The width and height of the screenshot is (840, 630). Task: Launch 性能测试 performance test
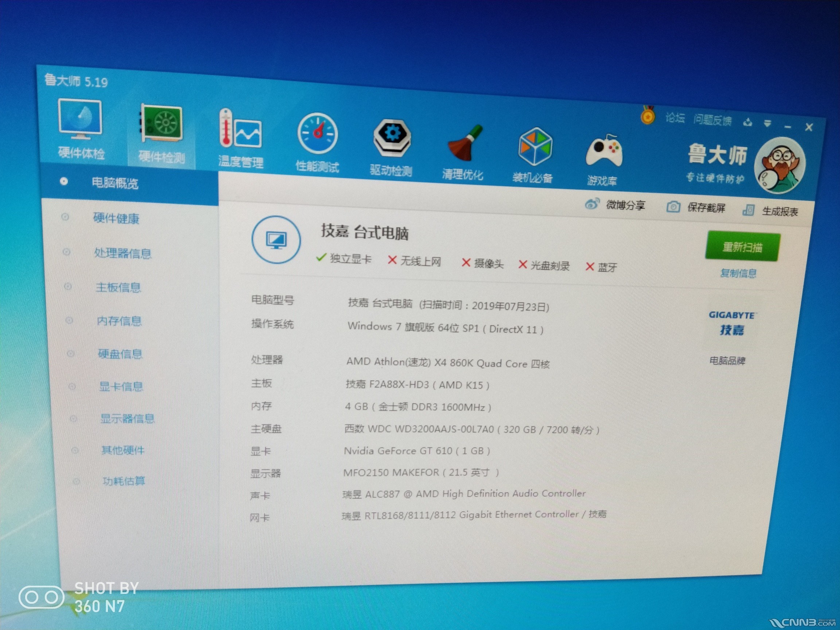pyautogui.click(x=318, y=143)
